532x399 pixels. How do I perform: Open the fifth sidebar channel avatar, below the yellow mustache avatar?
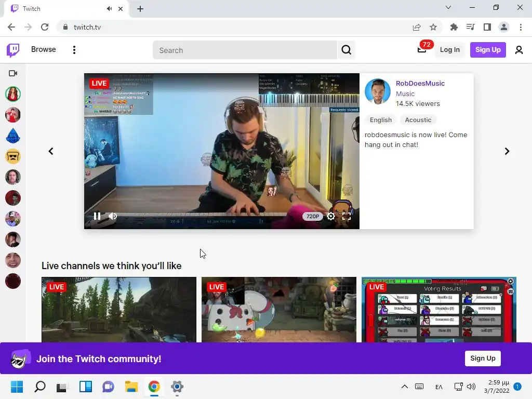(13, 177)
